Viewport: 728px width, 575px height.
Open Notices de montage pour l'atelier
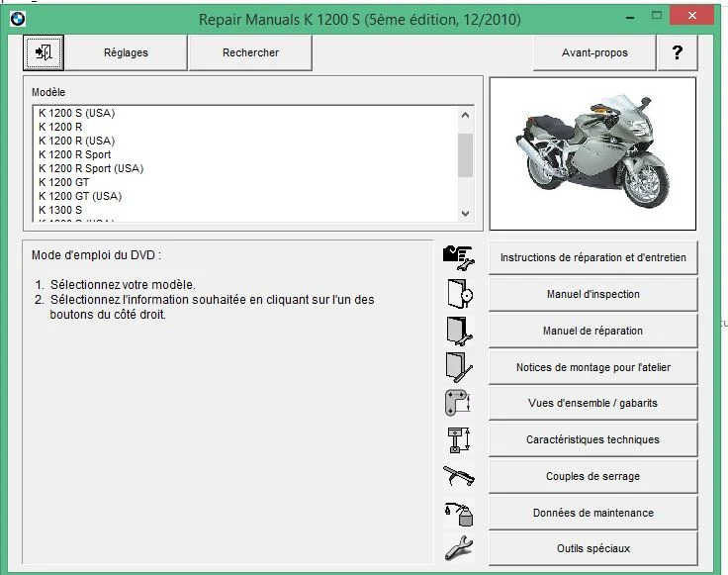point(592,367)
